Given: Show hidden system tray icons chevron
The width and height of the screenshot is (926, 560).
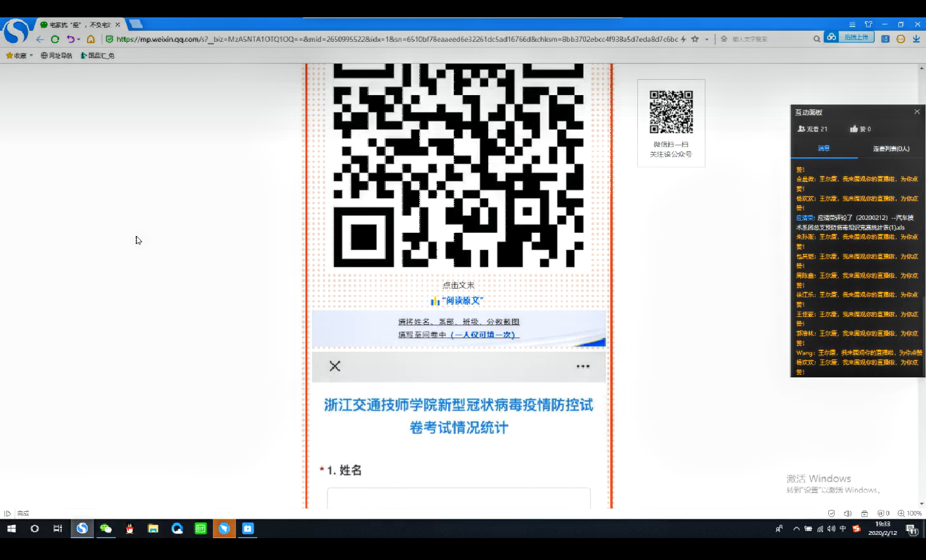Looking at the screenshot, I should click(796, 528).
